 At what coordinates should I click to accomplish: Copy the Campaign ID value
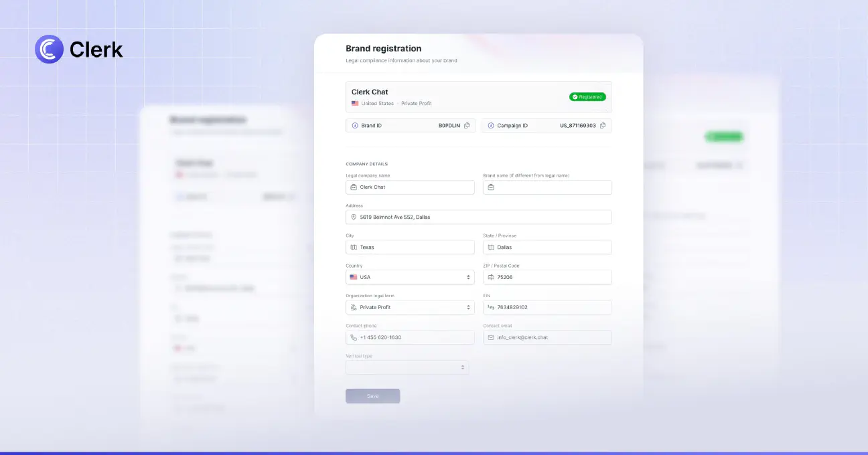pos(603,126)
